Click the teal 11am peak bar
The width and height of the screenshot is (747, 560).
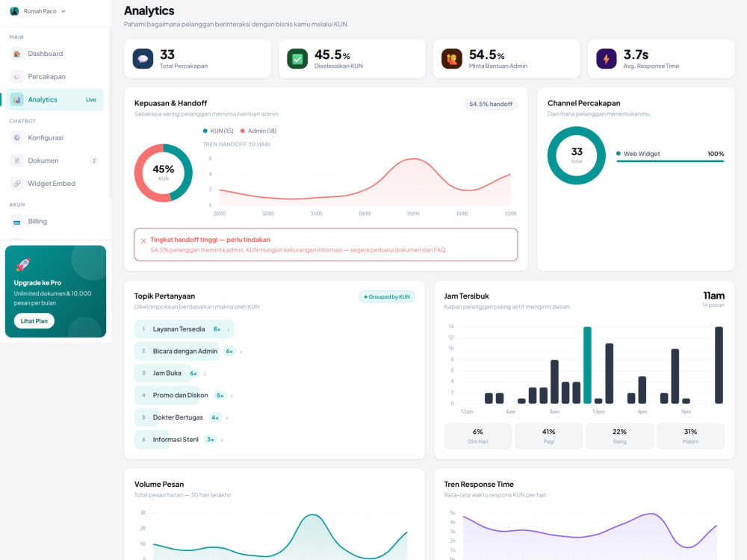pyautogui.click(x=587, y=365)
